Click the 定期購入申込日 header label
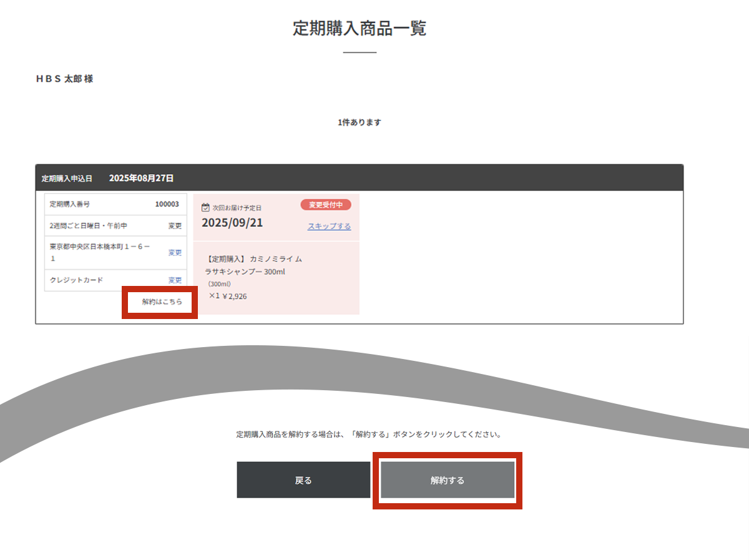This screenshot has height=560, width=749. (x=67, y=179)
